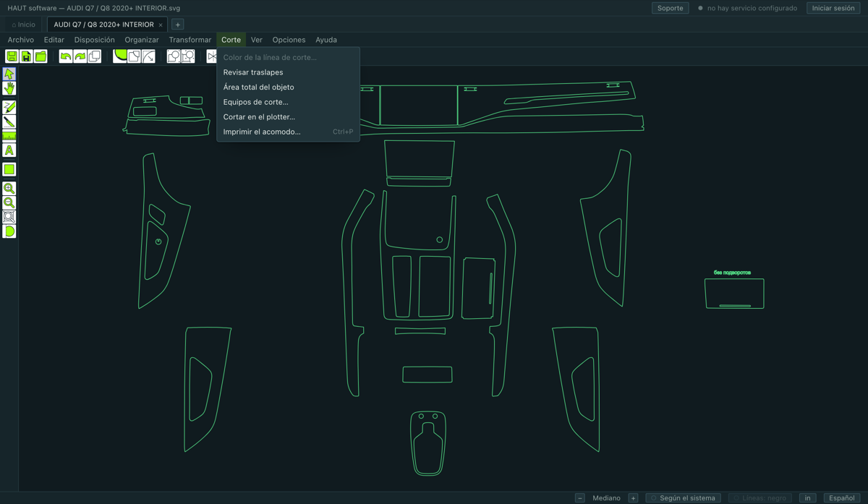Toggle the Líneas: negro option

tap(759, 497)
